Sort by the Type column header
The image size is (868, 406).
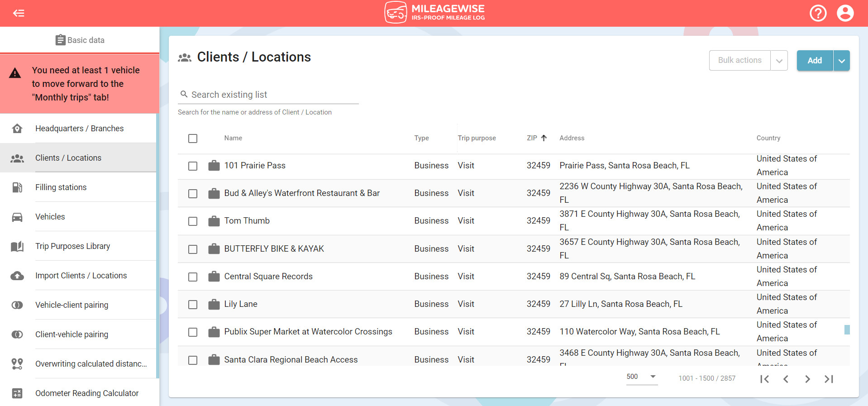[x=421, y=138]
